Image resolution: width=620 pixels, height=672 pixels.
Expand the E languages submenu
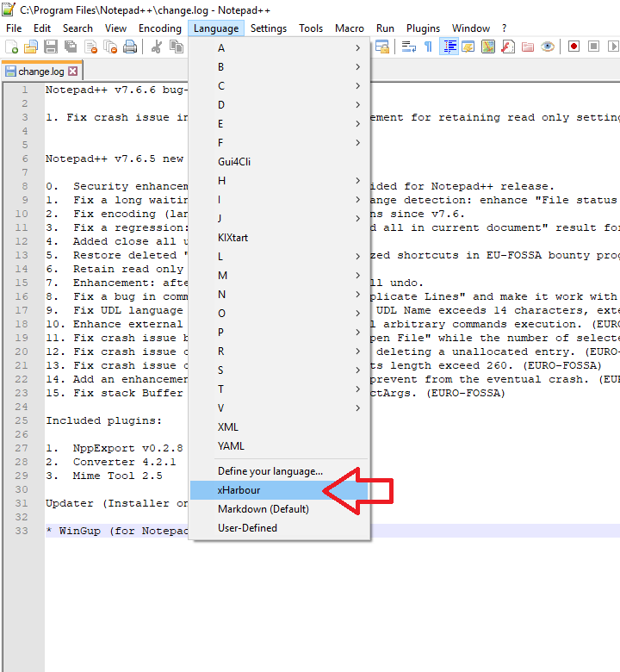[279, 124]
